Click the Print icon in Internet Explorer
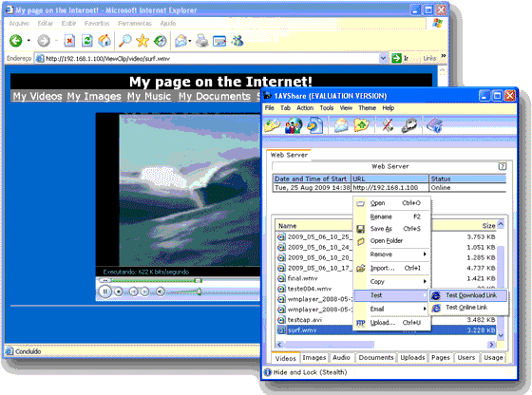This screenshot has height=395, width=532. 202,41
